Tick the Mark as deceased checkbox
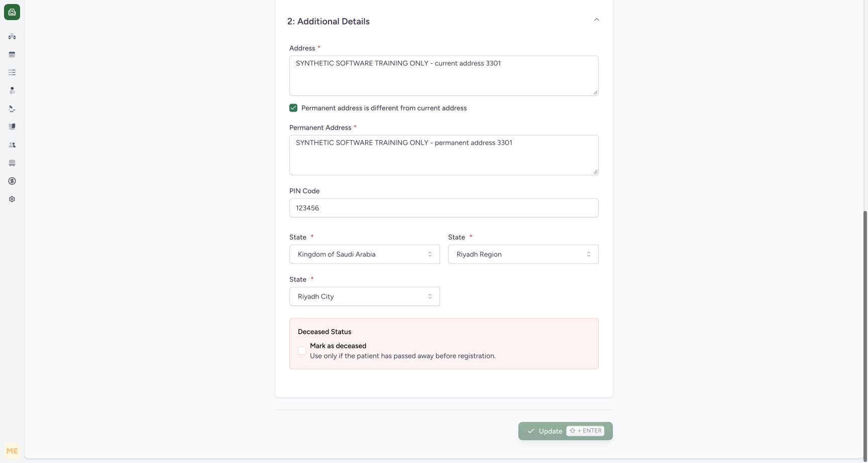 [302, 351]
